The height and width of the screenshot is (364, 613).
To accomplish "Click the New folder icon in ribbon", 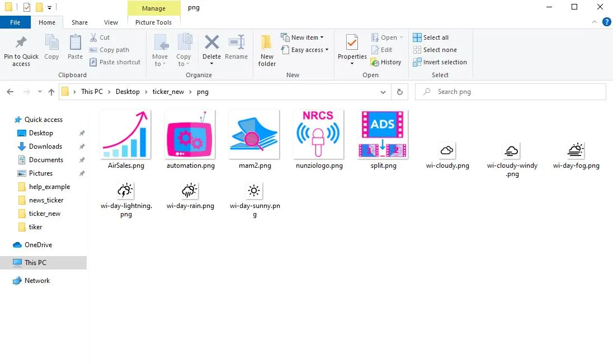I will 267,43.
